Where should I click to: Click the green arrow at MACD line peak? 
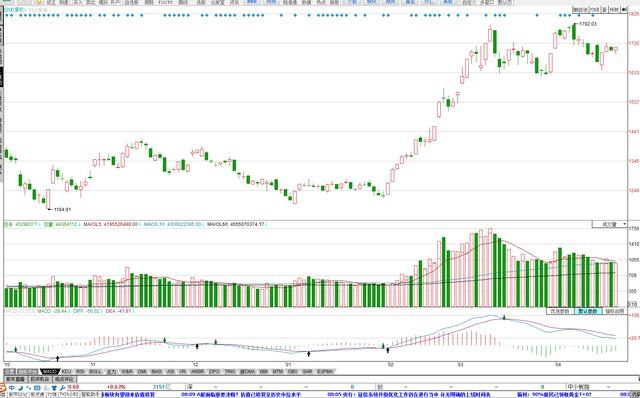504,317
